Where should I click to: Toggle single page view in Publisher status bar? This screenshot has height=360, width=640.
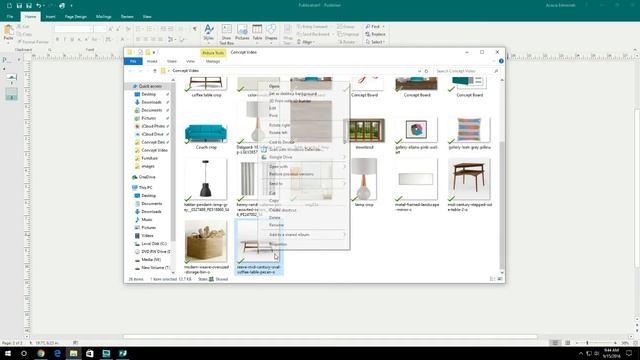[555, 343]
